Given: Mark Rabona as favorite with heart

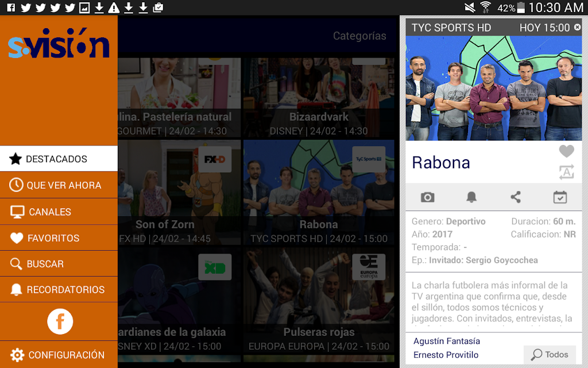Looking at the screenshot, I should tap(566, 151).
